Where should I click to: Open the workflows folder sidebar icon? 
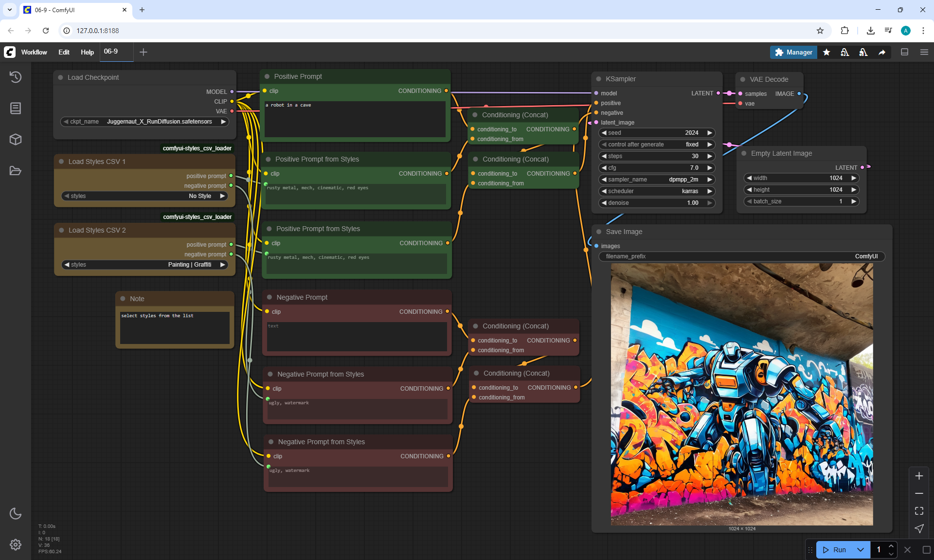(16, 171)
